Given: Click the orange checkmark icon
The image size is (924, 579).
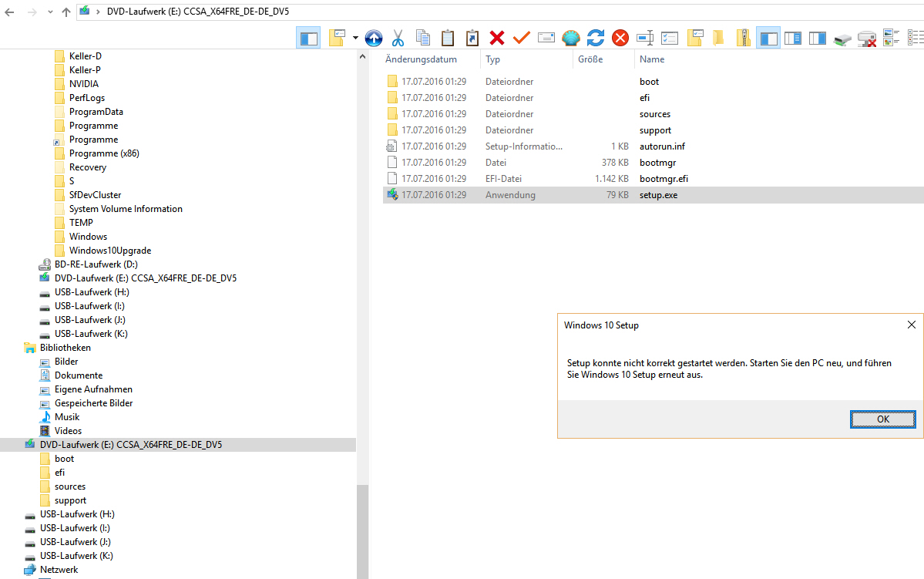Looking at the screenshot, I should (522, 38).
